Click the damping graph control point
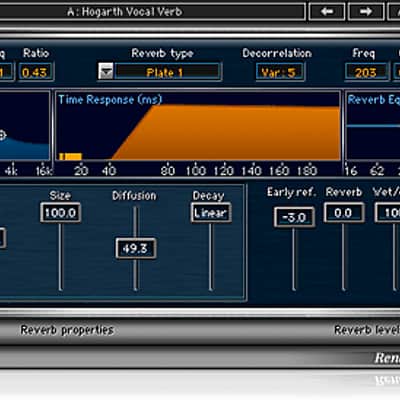400x400 pixels. click(2, 135)
